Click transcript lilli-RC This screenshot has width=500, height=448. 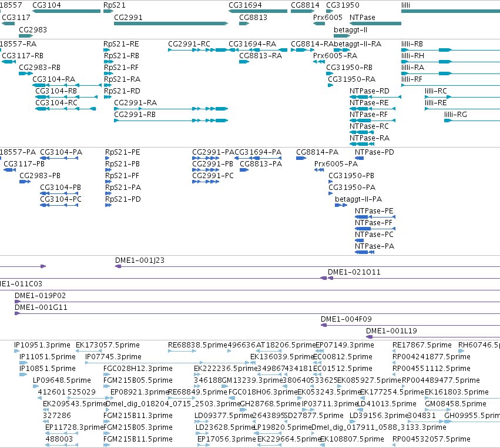click(462, 97)
